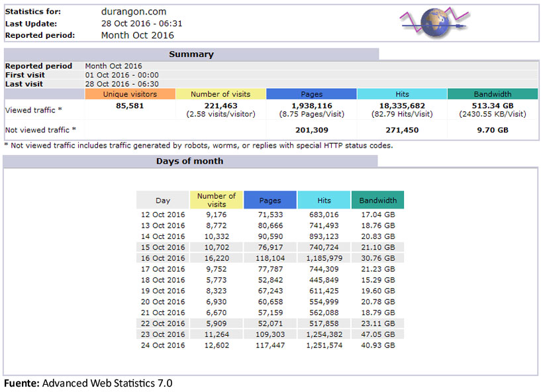Click the 85,581 unique visitors value
This screenshot has height=392, width=543.
[x=130, y=105]
